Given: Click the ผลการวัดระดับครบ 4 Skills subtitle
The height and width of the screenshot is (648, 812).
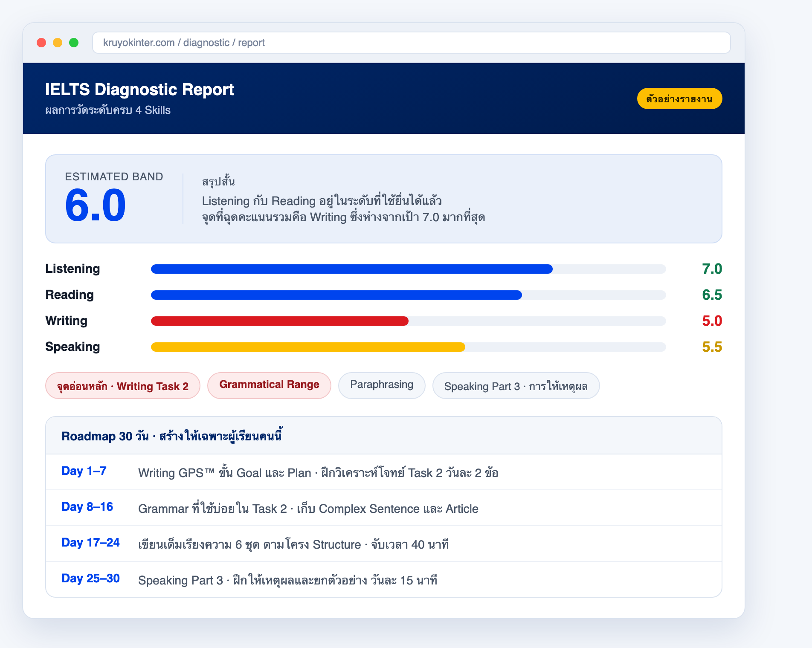Looking at the screenshot, I should 108,110.
